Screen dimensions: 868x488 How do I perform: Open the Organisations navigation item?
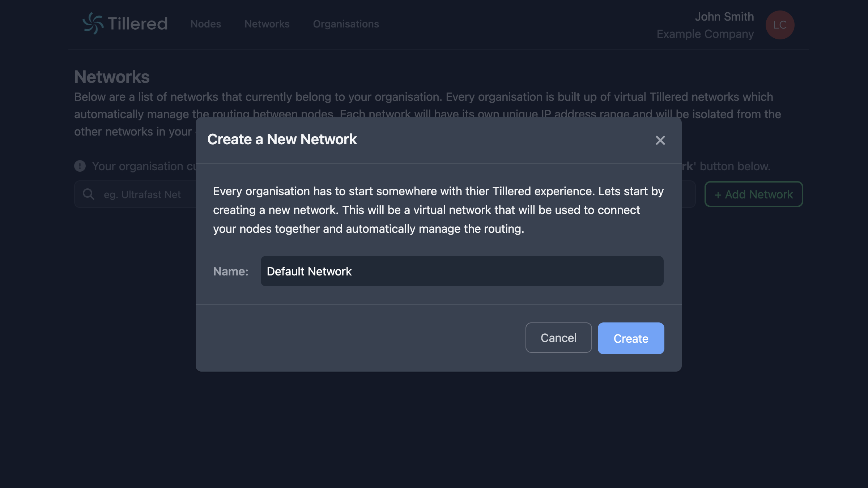click(x=346, y=24)
